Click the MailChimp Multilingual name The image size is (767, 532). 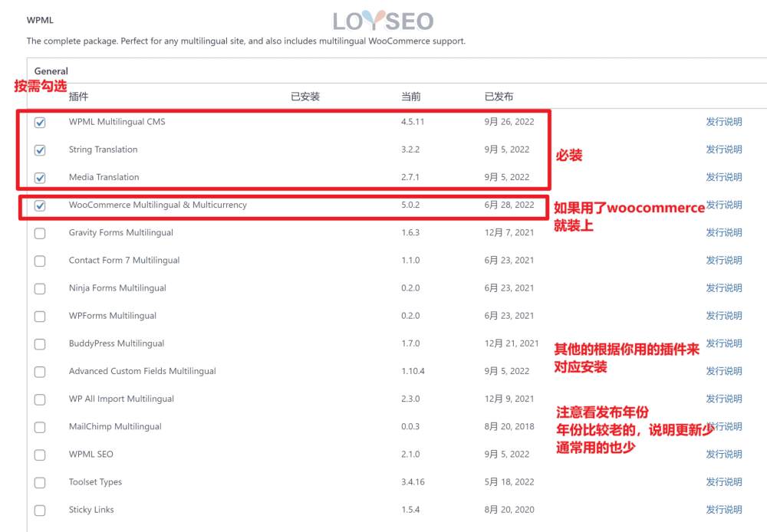115,426
